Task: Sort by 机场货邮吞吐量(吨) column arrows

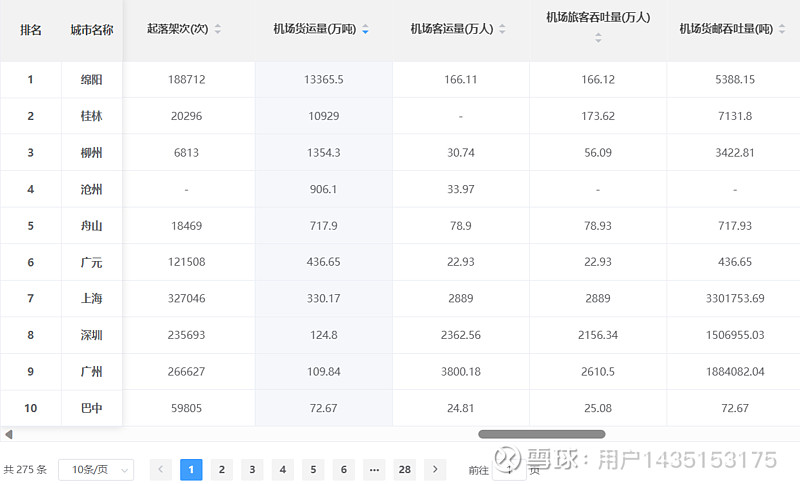Action: pos(782,29)
